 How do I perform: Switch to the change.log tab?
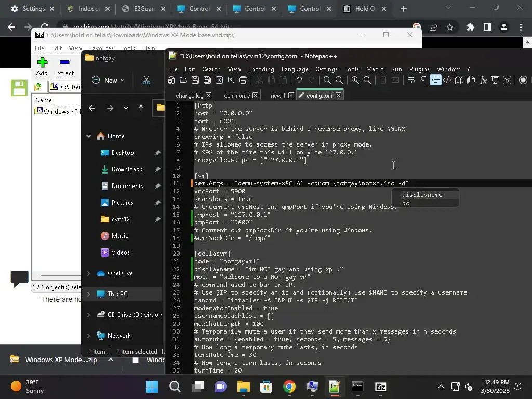[190, 96]
